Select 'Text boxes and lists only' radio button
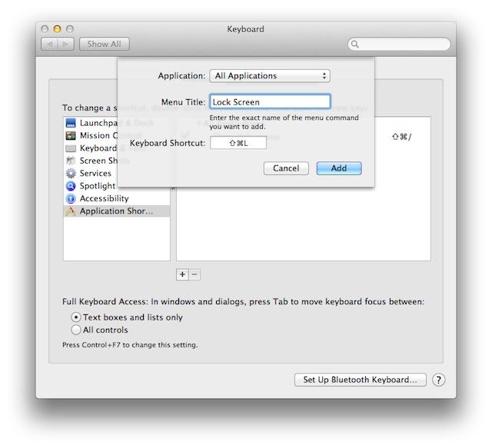 76,317
